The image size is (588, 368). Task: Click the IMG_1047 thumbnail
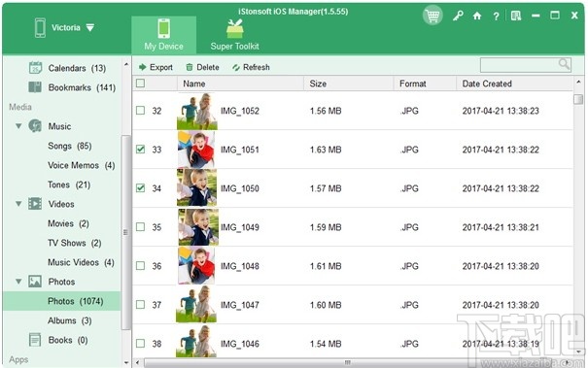196,304
